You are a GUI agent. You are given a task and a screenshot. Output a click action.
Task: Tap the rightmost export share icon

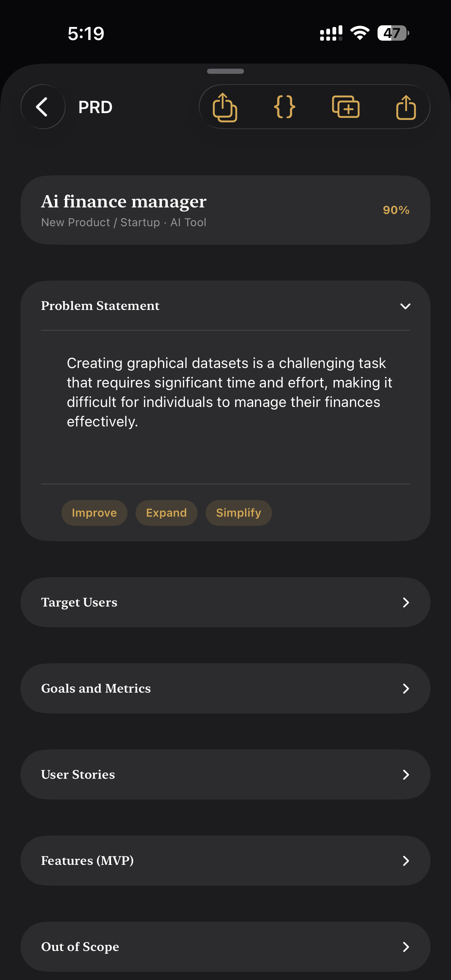click(406, 107)
